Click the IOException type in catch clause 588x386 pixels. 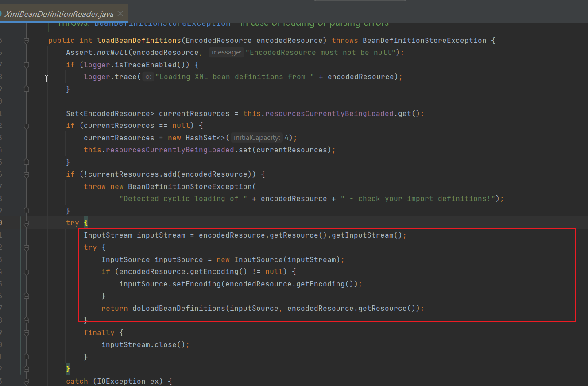pyautogui.click(x=121, y=382)
